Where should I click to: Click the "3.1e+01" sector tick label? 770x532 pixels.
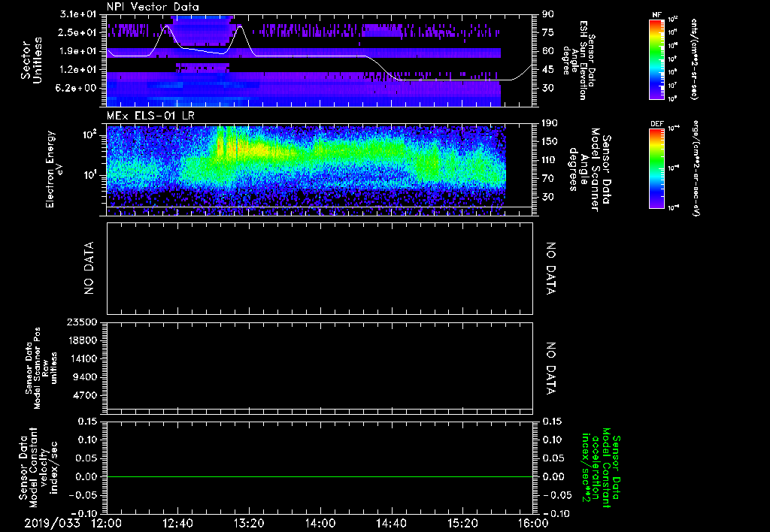77,14
